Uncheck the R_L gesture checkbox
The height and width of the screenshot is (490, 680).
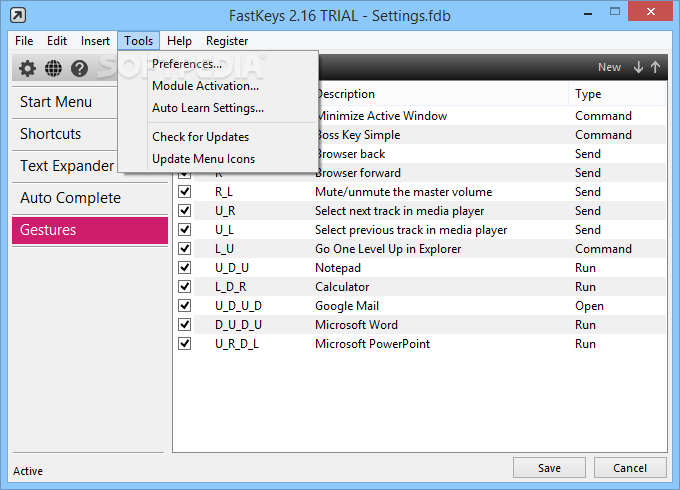tap(185, 191)
